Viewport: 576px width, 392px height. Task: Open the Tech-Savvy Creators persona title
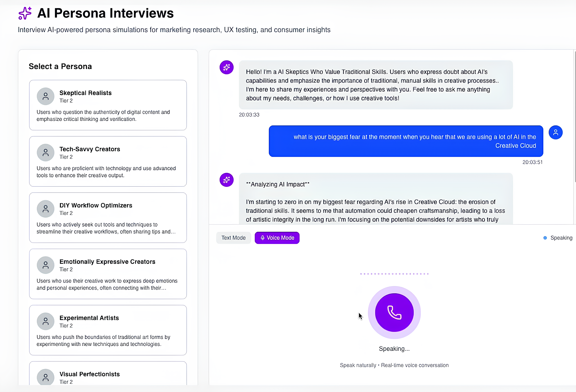(90, 149)
